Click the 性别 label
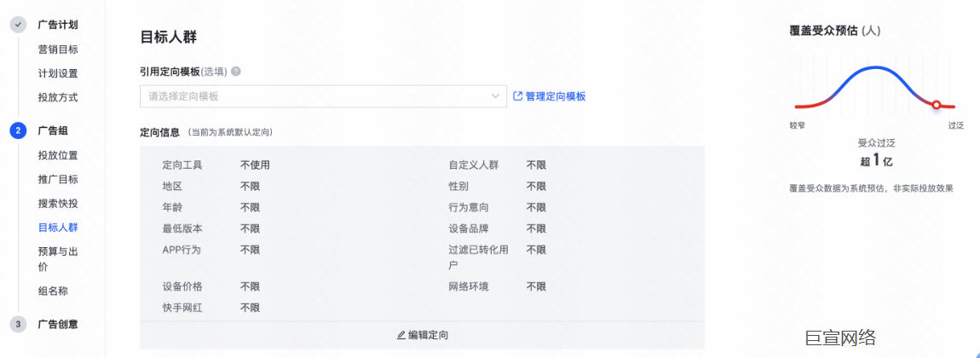The height and width of the screenshot is (358, 980). coord(458,186)
